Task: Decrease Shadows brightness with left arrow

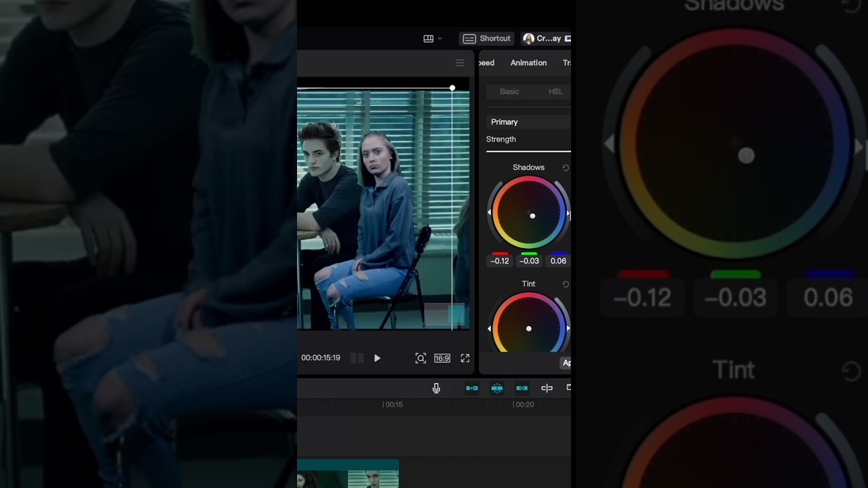Action: 489,213
